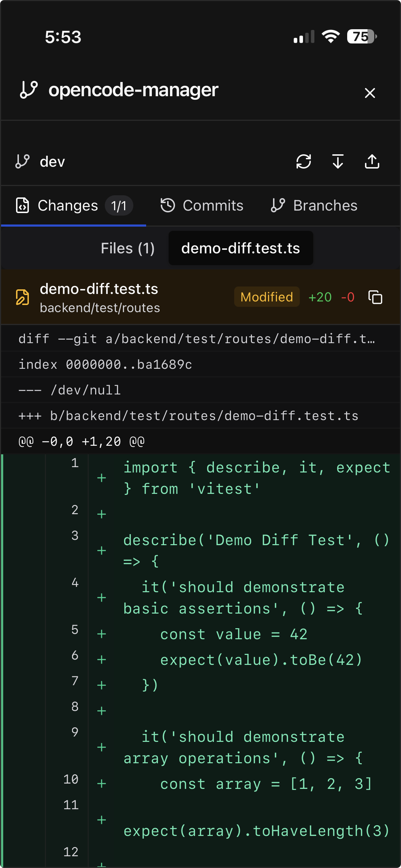Image resolution: width=401 pixels, height=868 pixels.
Task: Click the branch icon beside dev
Action: [22, 161]
